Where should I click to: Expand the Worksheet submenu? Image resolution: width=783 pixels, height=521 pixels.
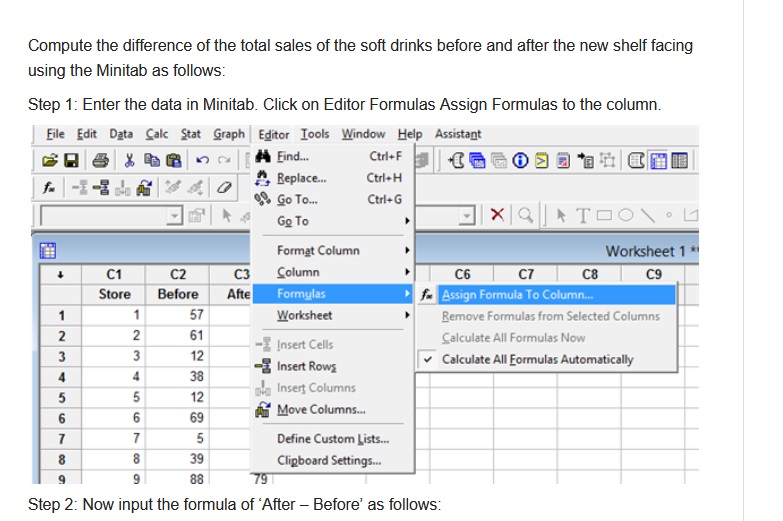pos(304,316)
